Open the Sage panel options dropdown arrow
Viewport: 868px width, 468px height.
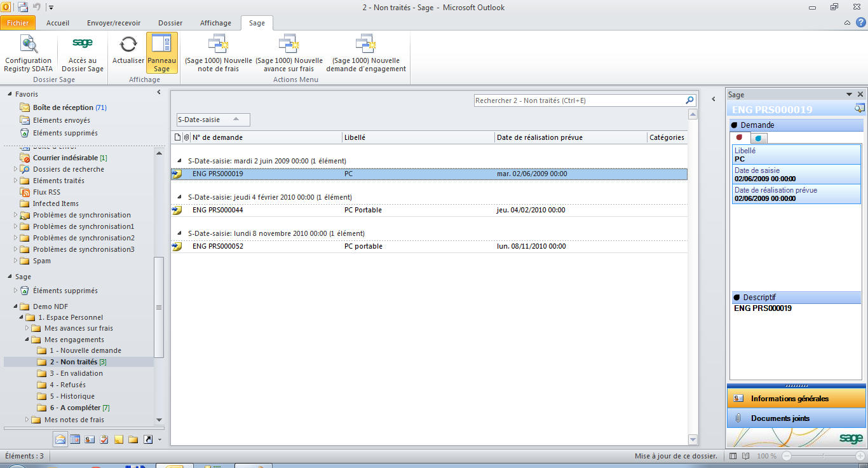click(850, 94)
